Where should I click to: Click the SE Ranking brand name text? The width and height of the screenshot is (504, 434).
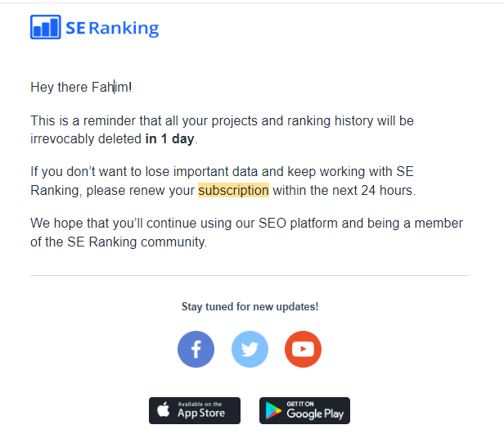coord(113,28)
